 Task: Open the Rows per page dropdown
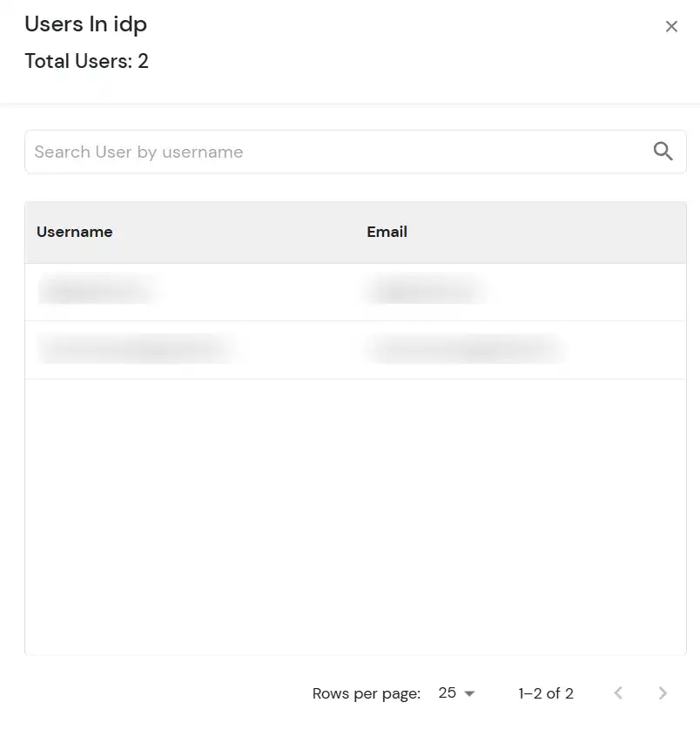(456, 693)
